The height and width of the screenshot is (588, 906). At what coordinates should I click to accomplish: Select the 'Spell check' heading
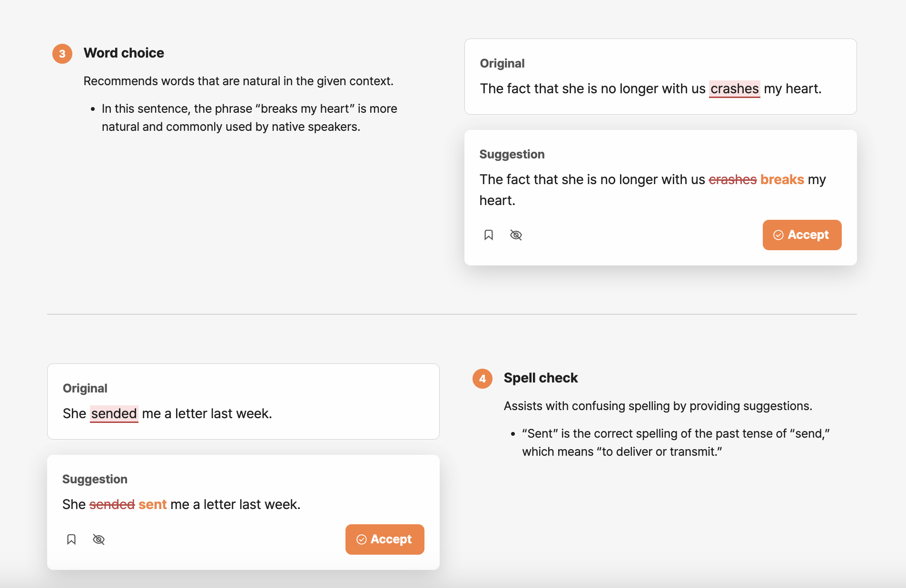click(x=541, y=378)
